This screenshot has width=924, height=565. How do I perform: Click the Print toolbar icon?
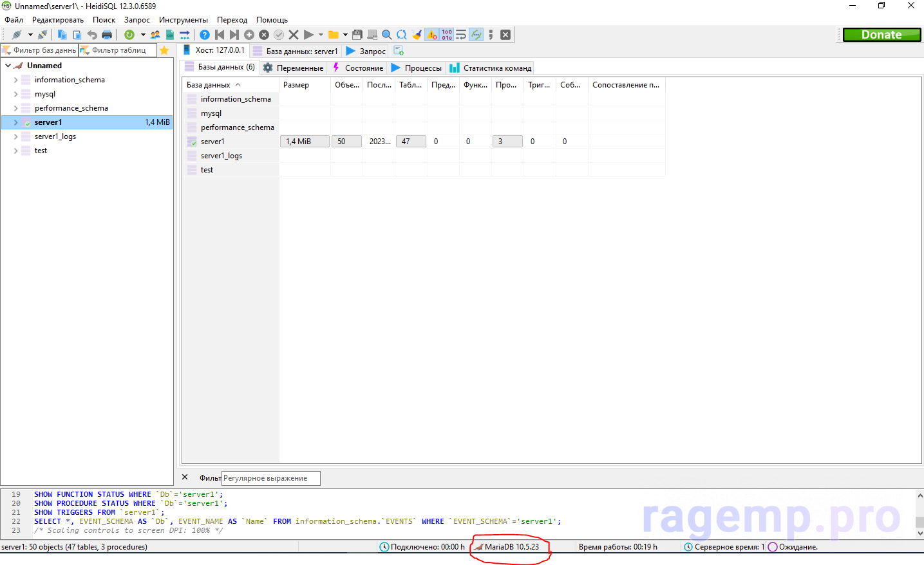click(x=107, y=35)
